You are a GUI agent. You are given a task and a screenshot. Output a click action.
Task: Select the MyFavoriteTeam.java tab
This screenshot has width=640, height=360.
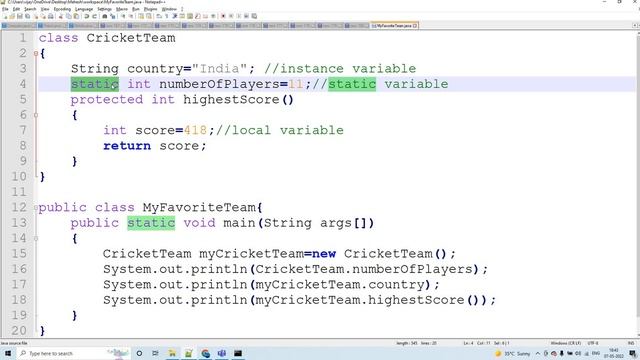394,26
